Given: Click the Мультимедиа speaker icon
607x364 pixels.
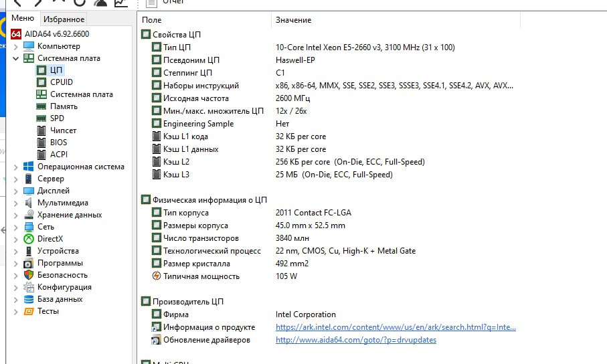Looking at the screenshot, I should (x=29, y=203).
